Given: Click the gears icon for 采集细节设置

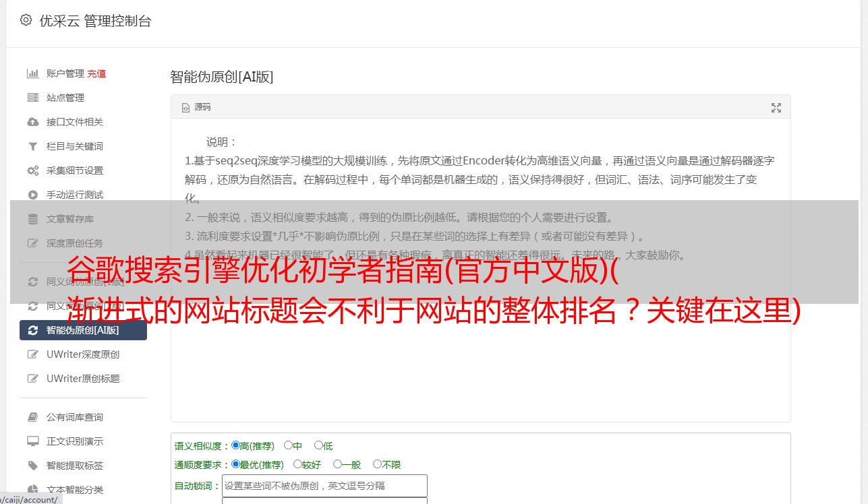Looking at the screenshot, I should 32,170.
